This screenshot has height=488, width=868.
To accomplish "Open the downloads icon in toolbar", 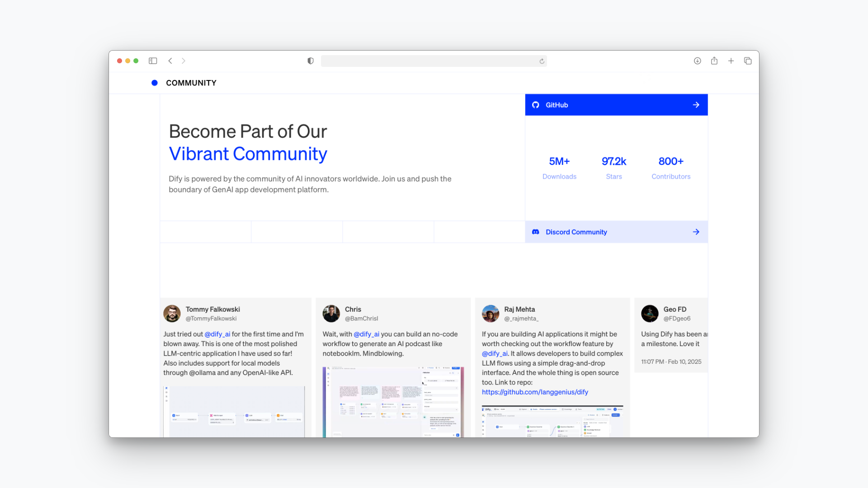I will 698,61.
